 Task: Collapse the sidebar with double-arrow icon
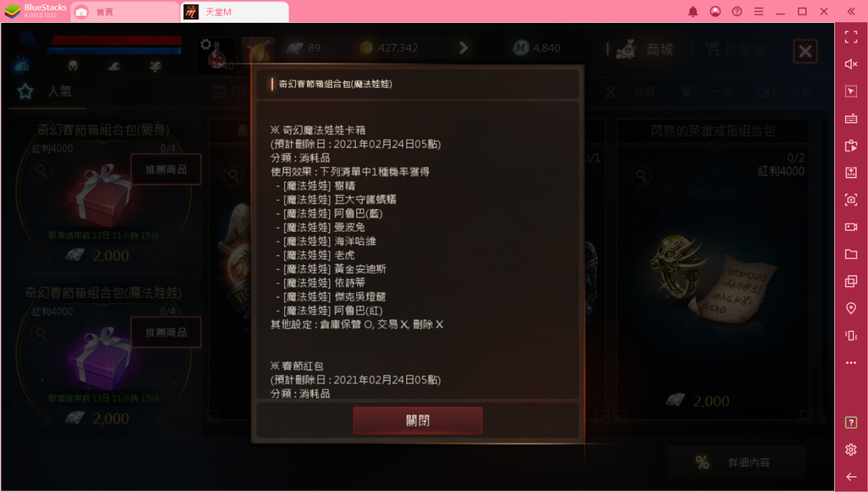851,12
